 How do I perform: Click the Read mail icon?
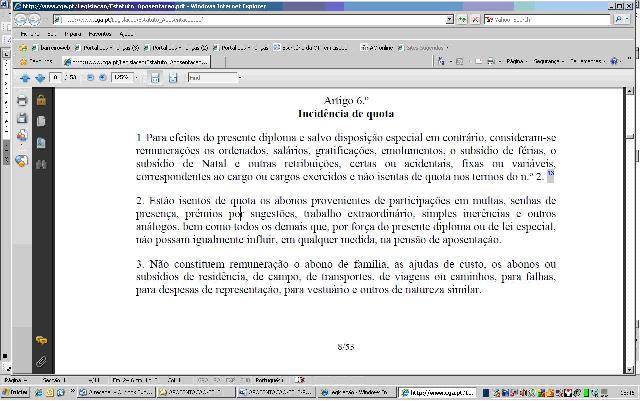pos(478,61)
